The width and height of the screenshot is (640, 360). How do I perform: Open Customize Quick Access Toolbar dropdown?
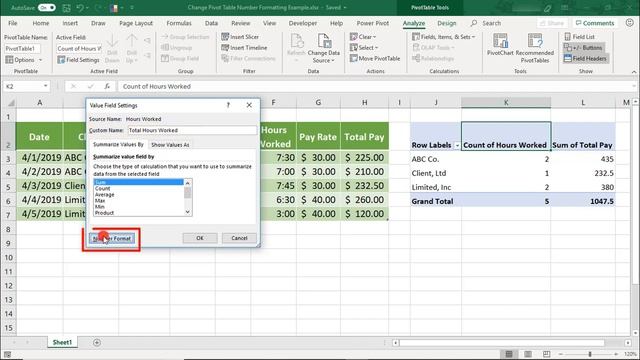pyautogui.click(x=132, y=8)
